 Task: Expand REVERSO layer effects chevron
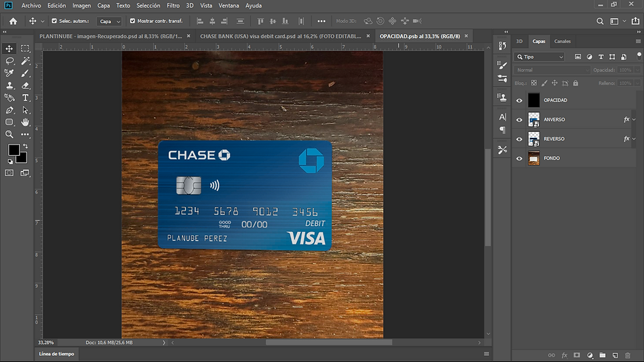pos(634,139)
